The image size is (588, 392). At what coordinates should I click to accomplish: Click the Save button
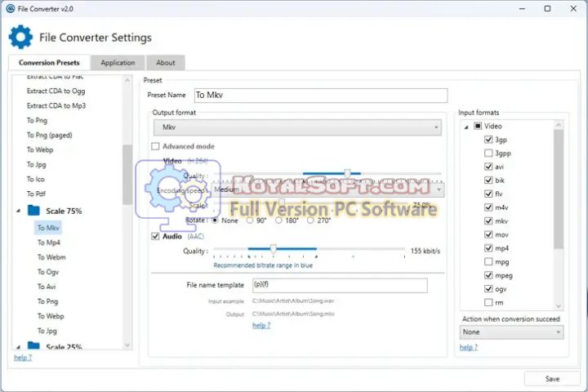[x=552, y=379]
